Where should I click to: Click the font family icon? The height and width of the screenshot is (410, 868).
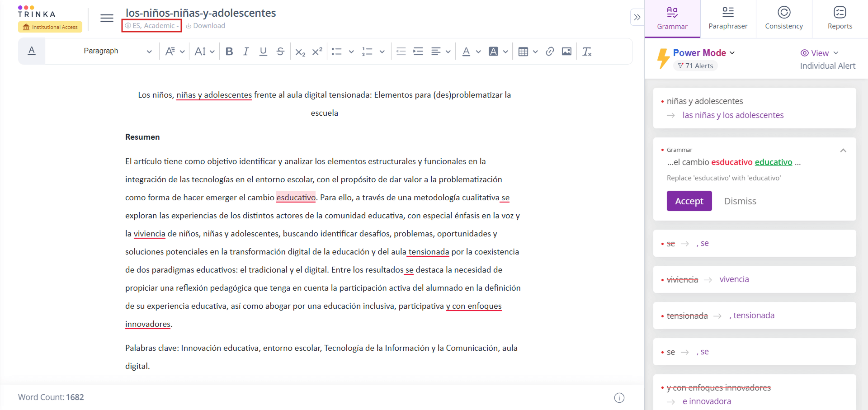(x=170, y=52)
